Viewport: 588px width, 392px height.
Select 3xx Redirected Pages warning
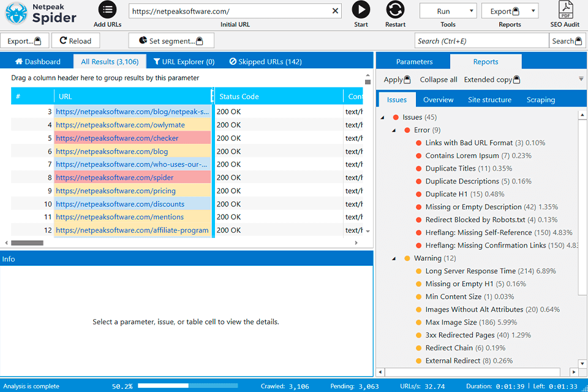point(478,335)
